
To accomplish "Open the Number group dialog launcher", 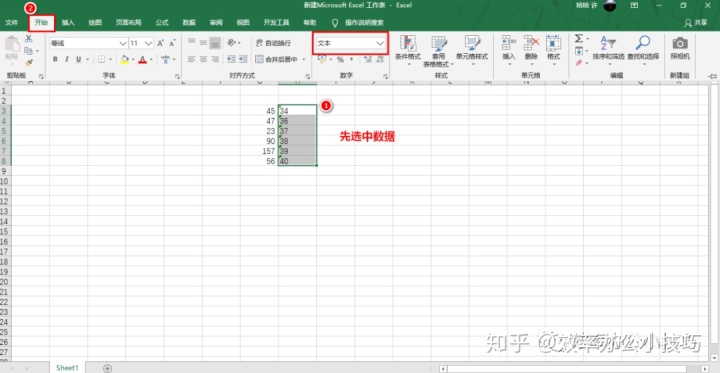I will tap(386, 76).
